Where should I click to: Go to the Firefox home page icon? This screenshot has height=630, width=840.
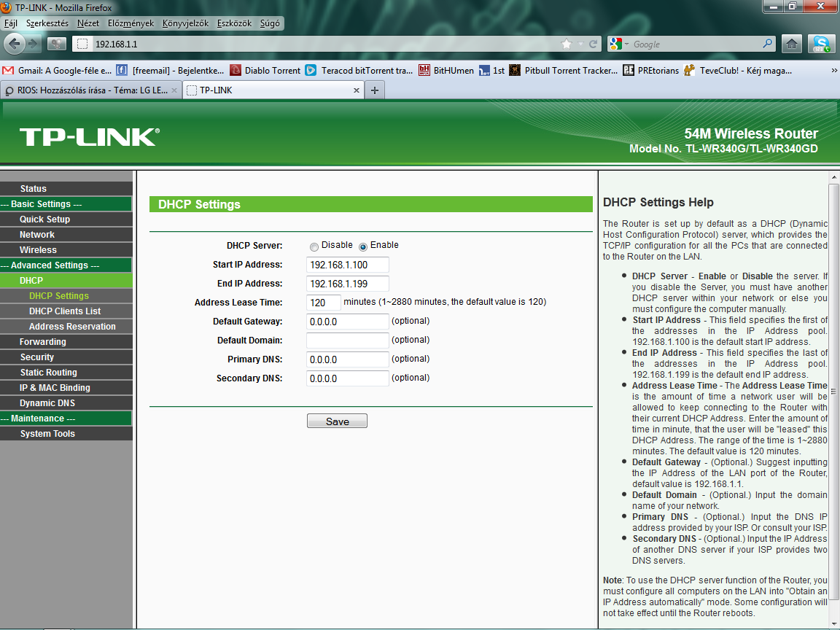coord(792,44)
